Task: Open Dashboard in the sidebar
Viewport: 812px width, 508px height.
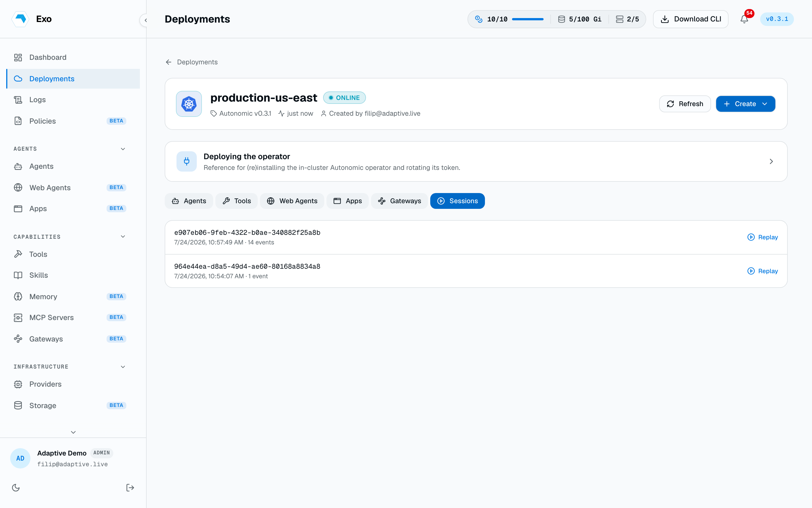Action: pos(73,58)
